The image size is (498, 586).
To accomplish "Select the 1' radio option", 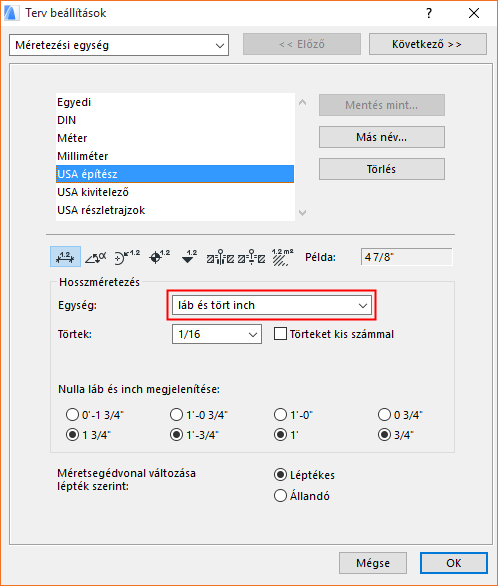I will click(280, 435).
